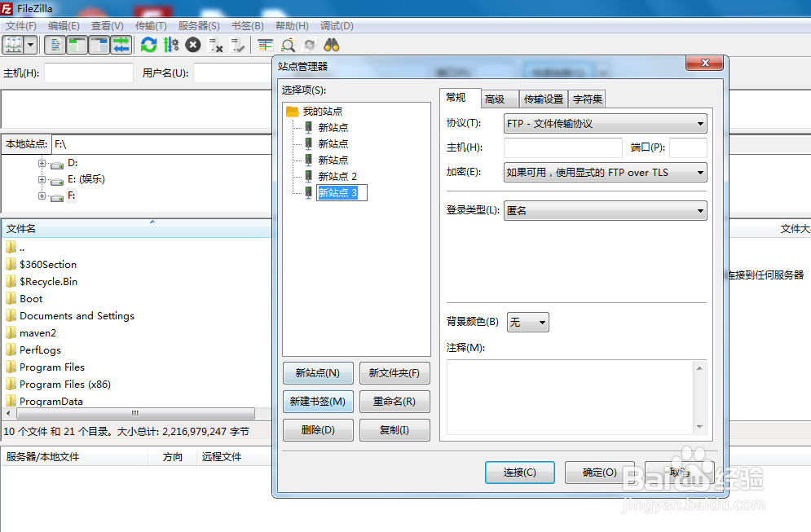Screen dimensions: 811x532
Task: Open 书签(B) menu
Action: pyautogui.click(x=248, y=26)
